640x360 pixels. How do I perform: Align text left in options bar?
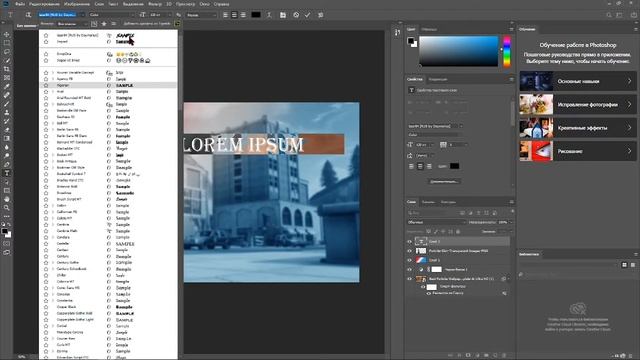[x=225, y=15]
